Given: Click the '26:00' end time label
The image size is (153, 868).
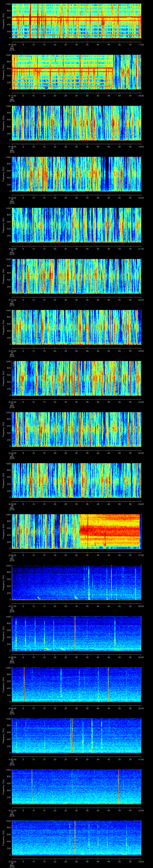Looking at the screenshot, I should pyautogui.click(x=141, y=504).
